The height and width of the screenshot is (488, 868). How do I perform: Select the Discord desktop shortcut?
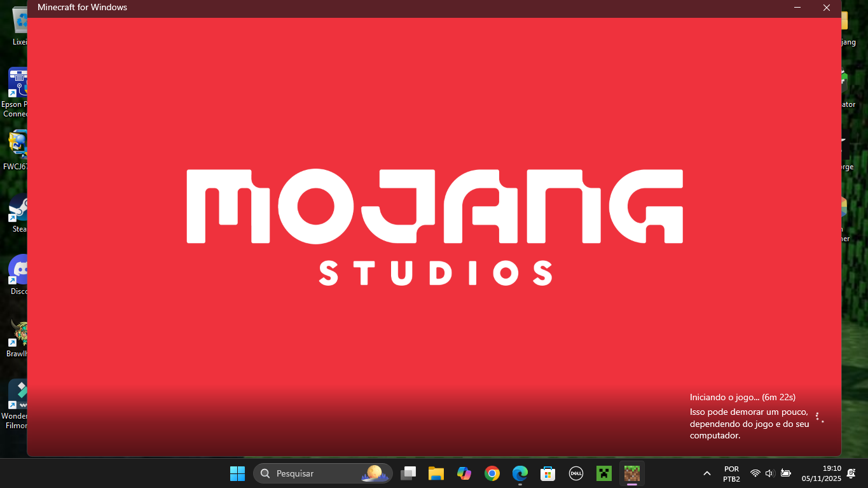click(x=17, y=275)
